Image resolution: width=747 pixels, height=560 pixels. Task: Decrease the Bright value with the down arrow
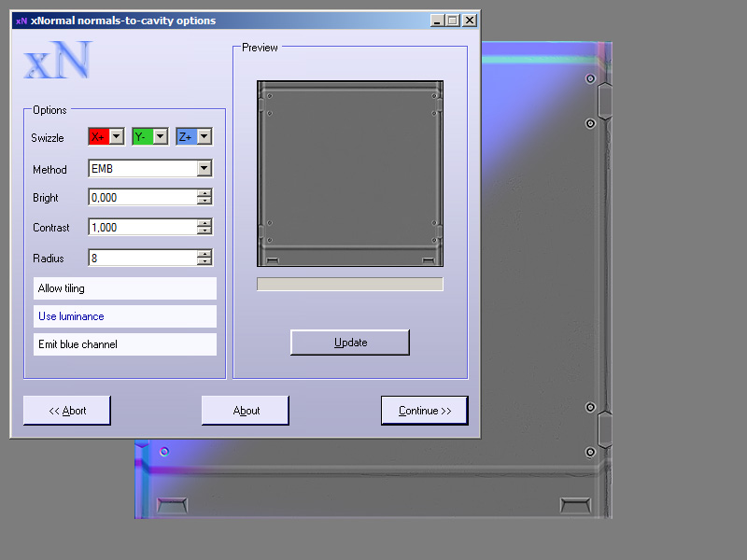pyautogui.click(x=204, y=201)
